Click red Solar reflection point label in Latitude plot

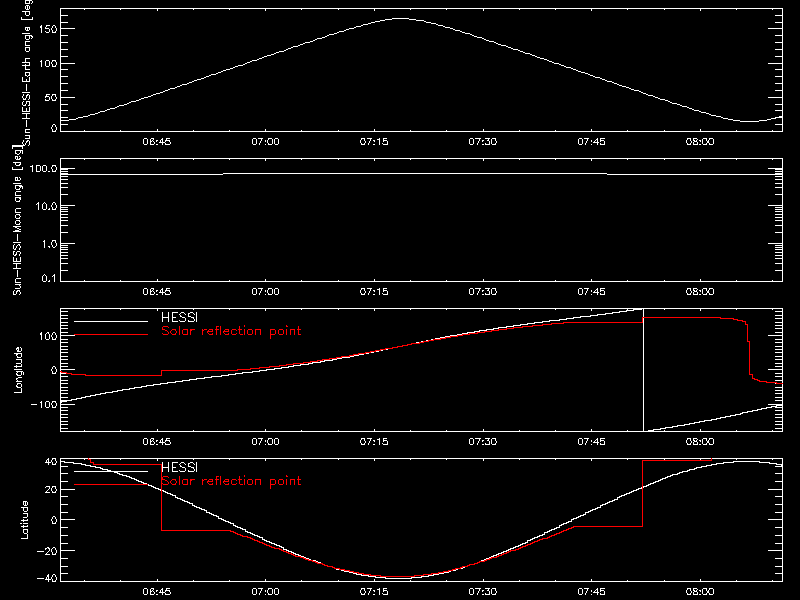[x=231, y=481]
